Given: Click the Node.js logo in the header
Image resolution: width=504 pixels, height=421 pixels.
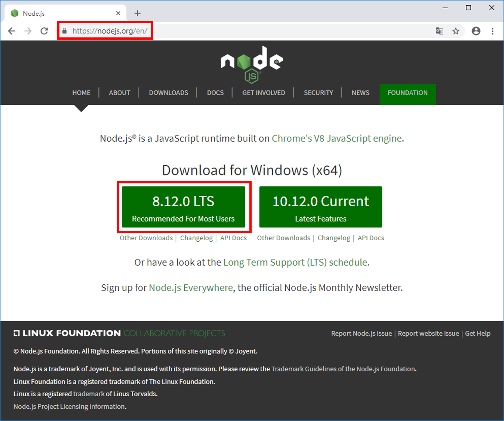Looking at the screenshot, I should [x=252, y=64].
